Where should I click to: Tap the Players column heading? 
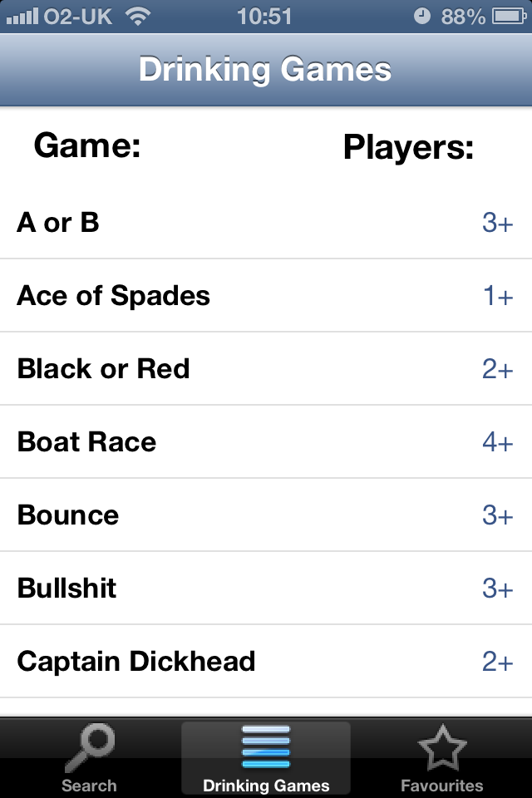pyautogui.click(x=408, y=148)
